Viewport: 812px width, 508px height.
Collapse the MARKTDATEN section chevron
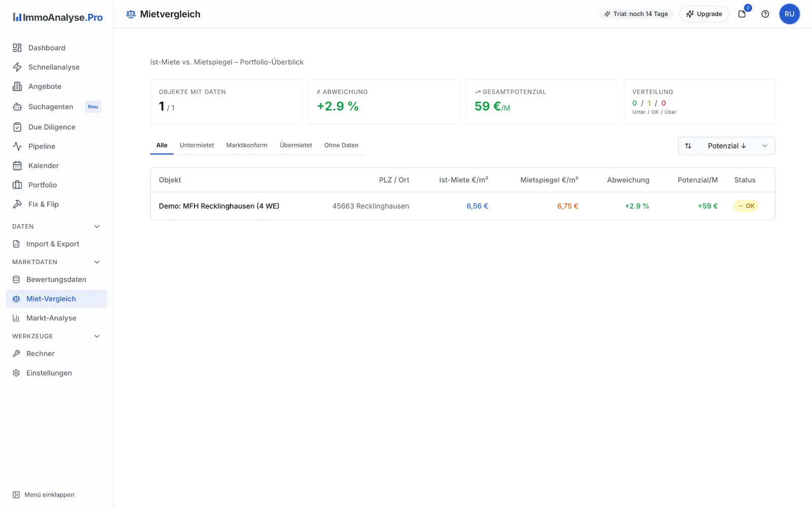coord(97,262)
